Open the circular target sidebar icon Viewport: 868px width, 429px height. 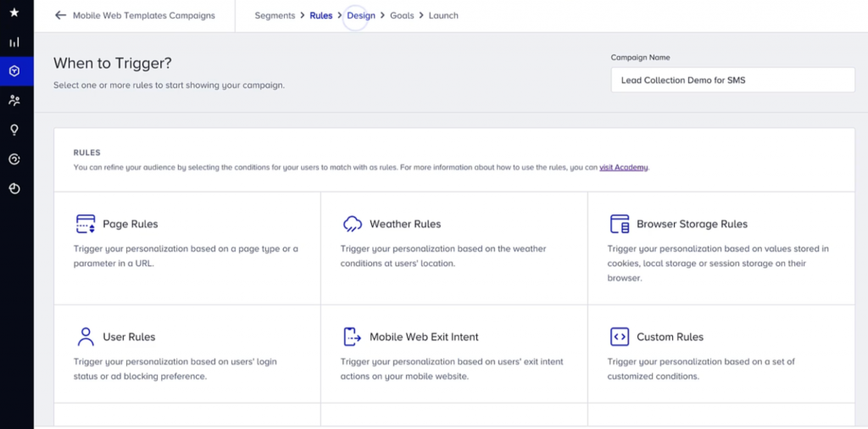[14, 159]
